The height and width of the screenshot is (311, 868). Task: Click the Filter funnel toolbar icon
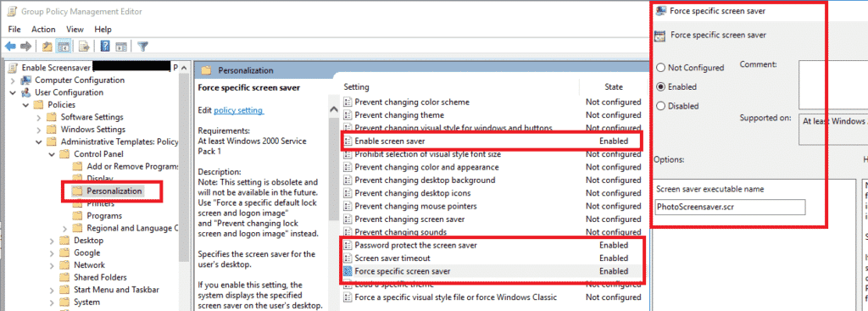[142, 47]
